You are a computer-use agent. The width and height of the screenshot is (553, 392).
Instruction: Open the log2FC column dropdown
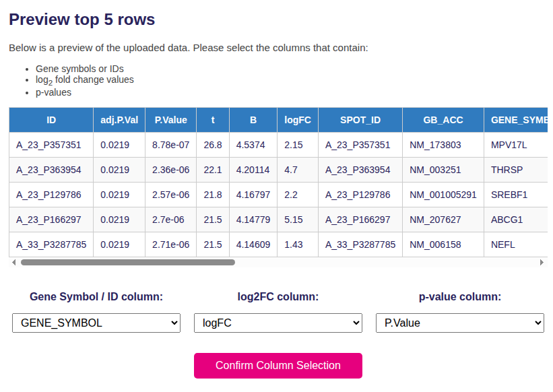point(278,323)
